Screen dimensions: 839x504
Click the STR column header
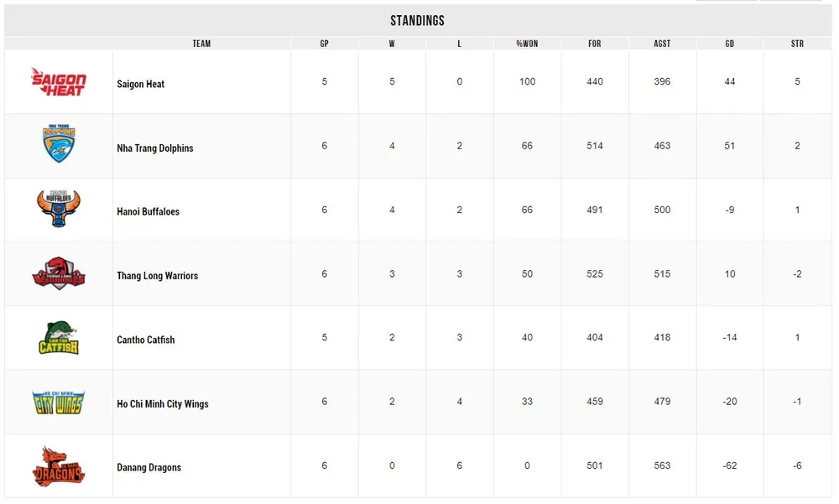pyautogui.click(x=797, y=44)
